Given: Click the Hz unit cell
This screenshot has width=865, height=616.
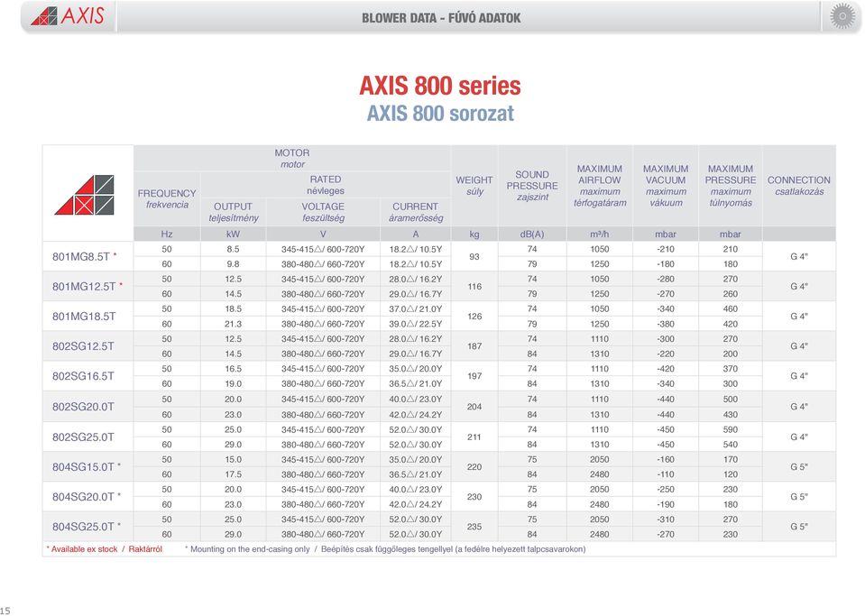Looking at the screenshot, I should [x=167, y=234].
